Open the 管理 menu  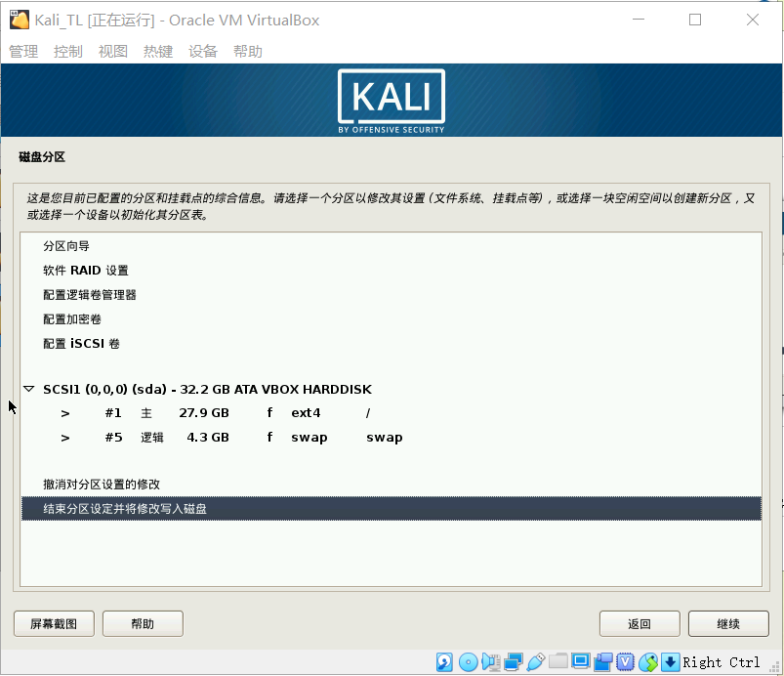click(x=23, y=51)
